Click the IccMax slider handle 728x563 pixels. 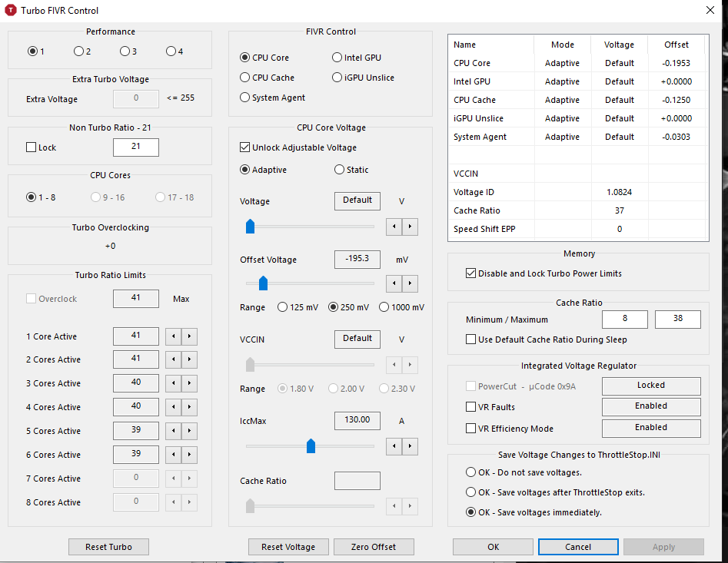[x=311, y=445]
